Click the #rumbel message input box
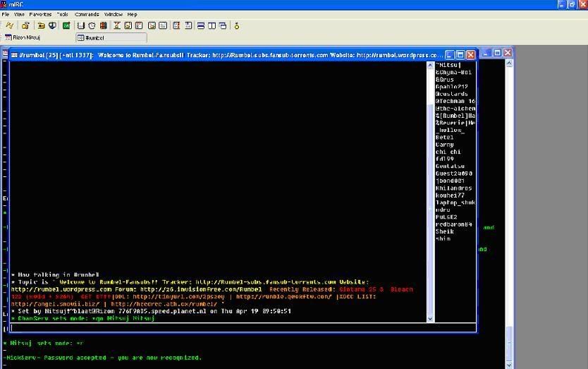588x369 pixels. [x=243, y=327]
